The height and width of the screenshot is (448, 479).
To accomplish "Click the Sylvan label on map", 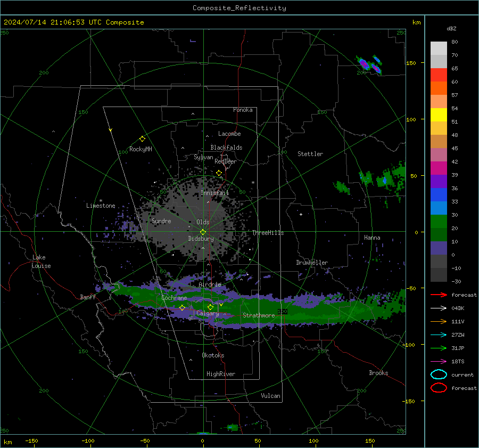I will 203,158.
